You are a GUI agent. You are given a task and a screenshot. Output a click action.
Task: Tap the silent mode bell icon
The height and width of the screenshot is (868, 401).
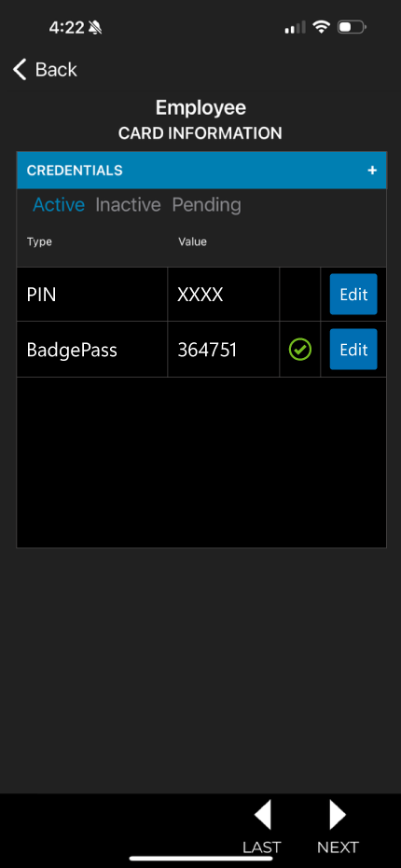[95, 27]
